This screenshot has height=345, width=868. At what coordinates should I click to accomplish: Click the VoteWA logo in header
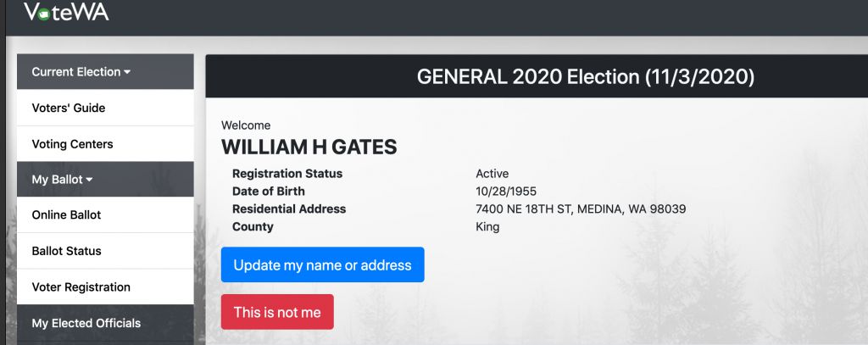pos(66,12)
